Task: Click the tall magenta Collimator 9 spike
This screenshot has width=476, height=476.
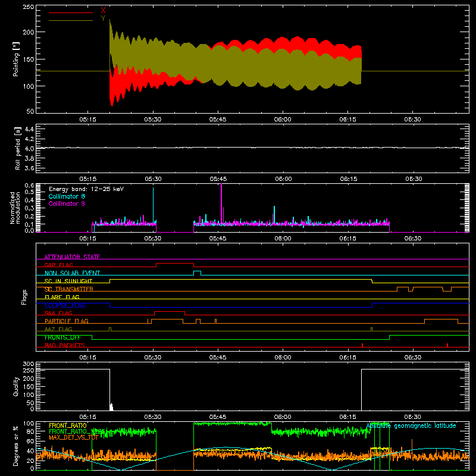Action: (221, 204)
